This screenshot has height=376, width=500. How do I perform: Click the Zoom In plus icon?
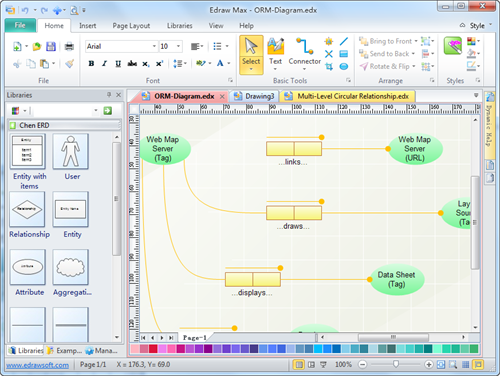click(429, 364)
